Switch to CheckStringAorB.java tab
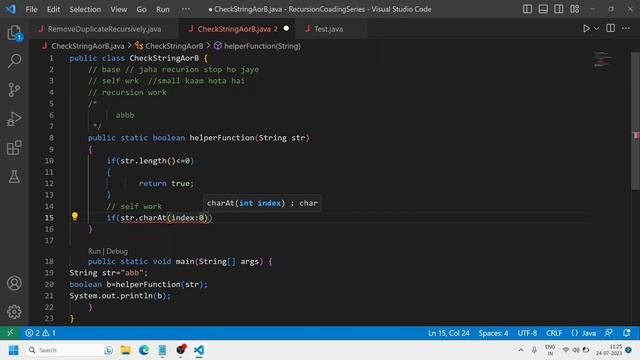Screen dimensions: 640x360 tap(238, 29)
